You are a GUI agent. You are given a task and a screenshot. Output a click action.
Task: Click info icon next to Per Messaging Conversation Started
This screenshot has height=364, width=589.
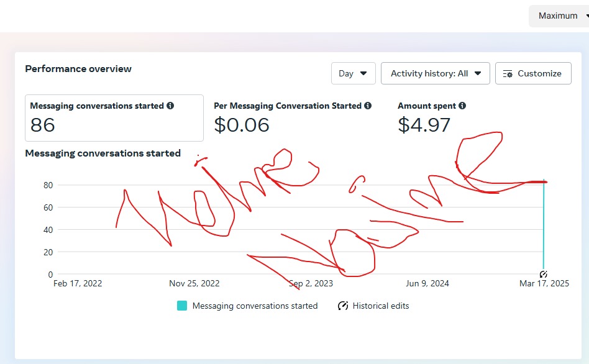pos(368,106)
